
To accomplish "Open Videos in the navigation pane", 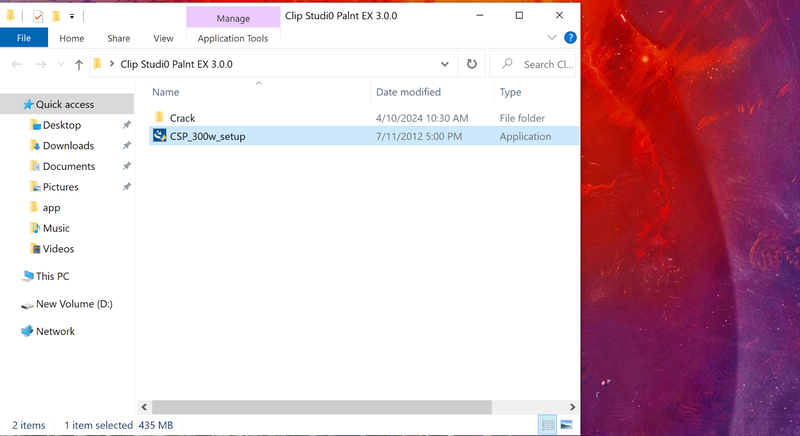I will pyautogui.click(x=58, y=249).
